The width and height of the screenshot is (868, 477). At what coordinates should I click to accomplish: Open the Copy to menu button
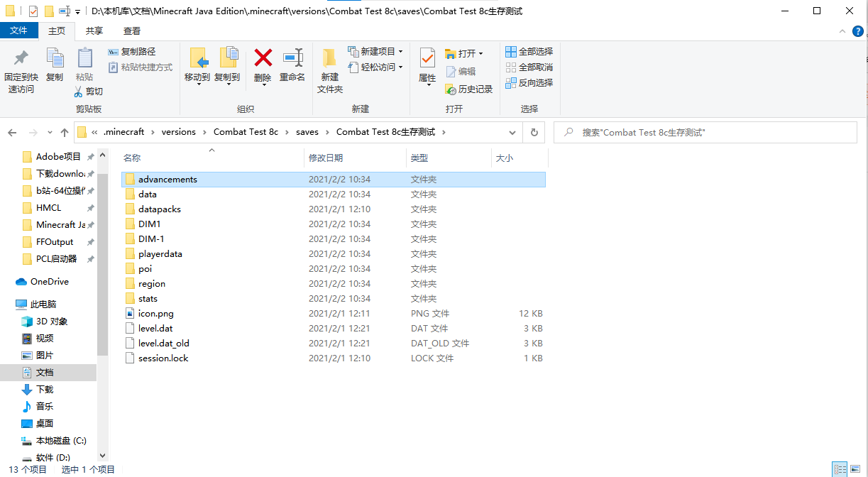pos(227,67)
